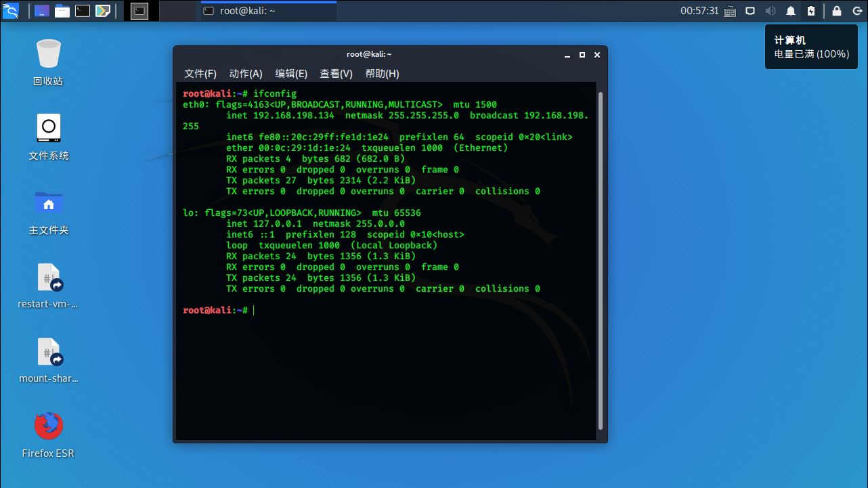Click the battery power manager icon
This screenshot has height=488, width=868.
[810, 11]
